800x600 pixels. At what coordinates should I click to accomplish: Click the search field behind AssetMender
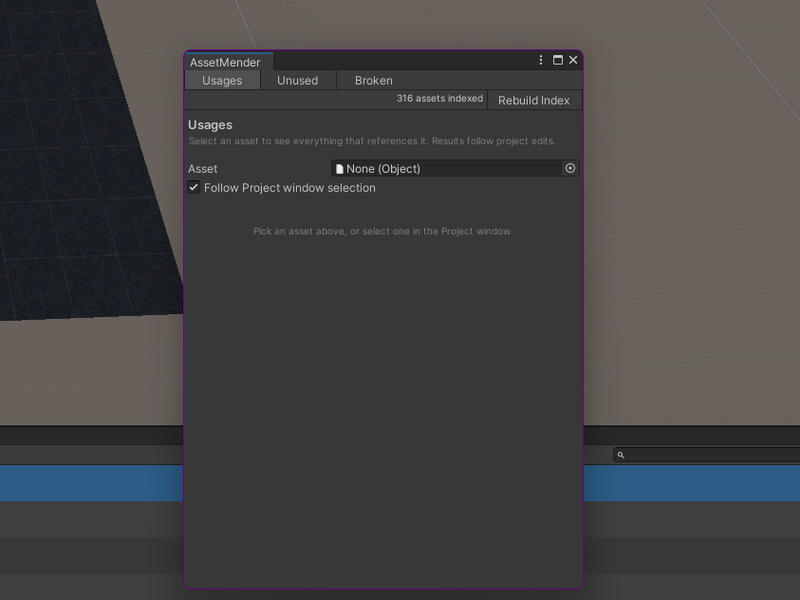[x=707, y=455]
